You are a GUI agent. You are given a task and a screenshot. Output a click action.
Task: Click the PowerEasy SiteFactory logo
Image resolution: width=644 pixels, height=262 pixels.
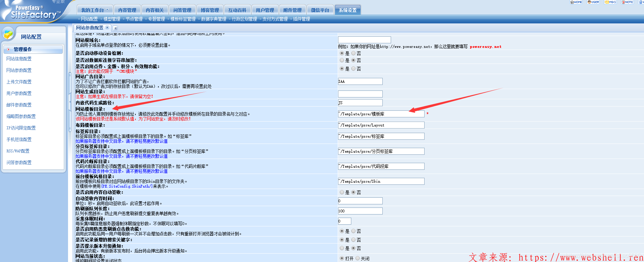[x=33, y=12]
